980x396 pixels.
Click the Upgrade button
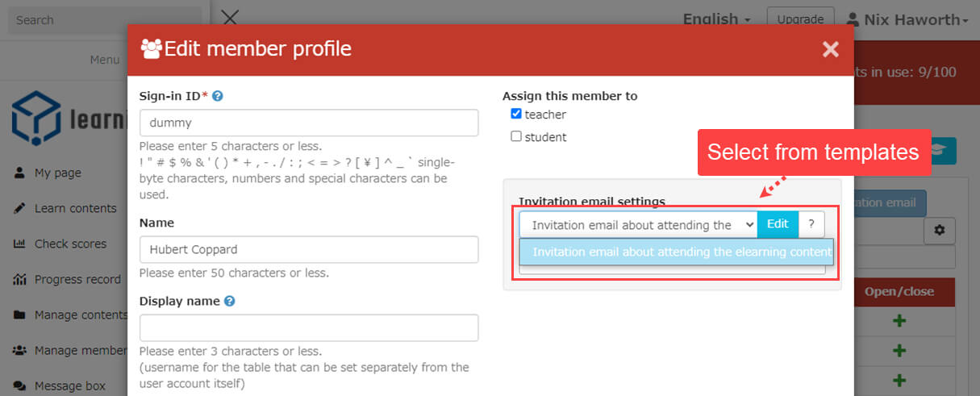tap(799, 19)
